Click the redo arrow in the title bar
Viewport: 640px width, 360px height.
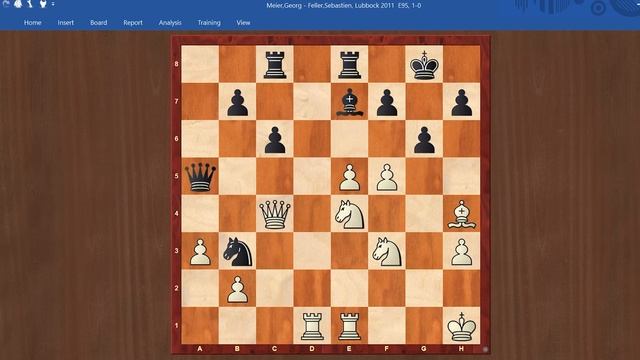6,4
